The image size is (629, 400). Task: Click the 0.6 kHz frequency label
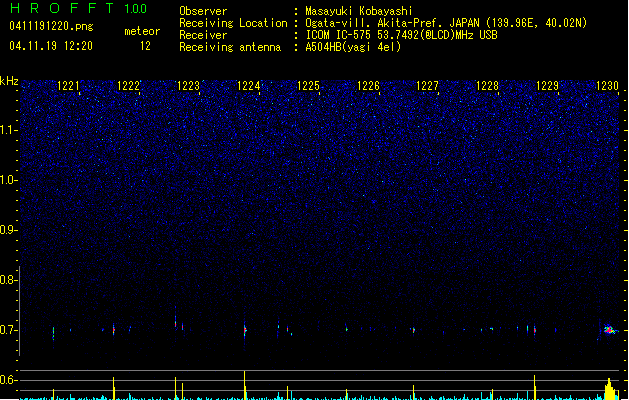pos(8,380)
